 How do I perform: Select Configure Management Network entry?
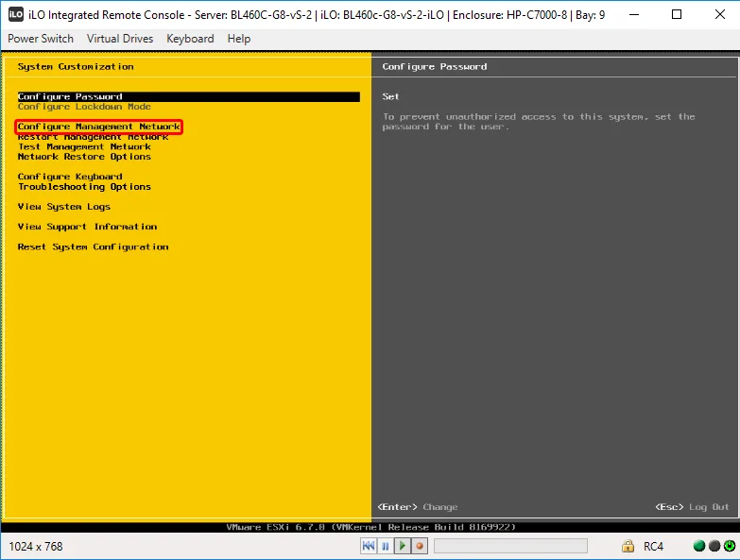click(x=98, y=127)
